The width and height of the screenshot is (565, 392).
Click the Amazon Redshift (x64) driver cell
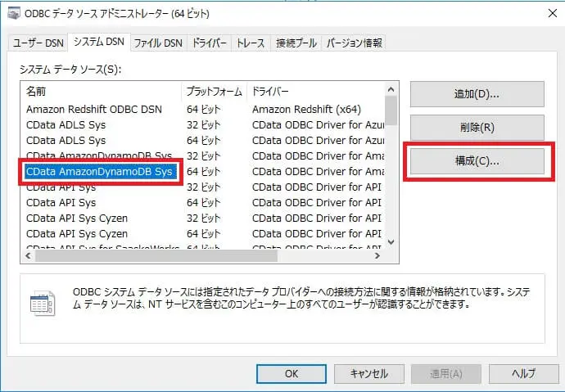[x=306, y=110]
